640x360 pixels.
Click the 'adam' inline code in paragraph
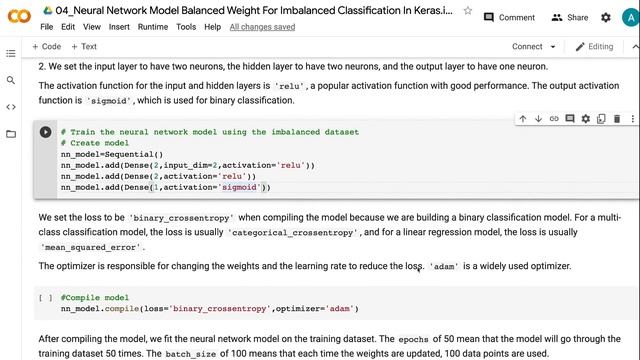point(444,267)
